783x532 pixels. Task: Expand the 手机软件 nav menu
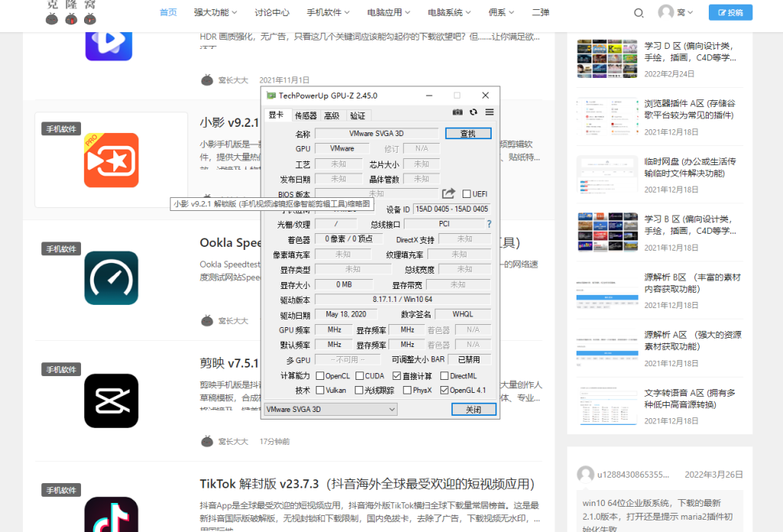(328, 12)
